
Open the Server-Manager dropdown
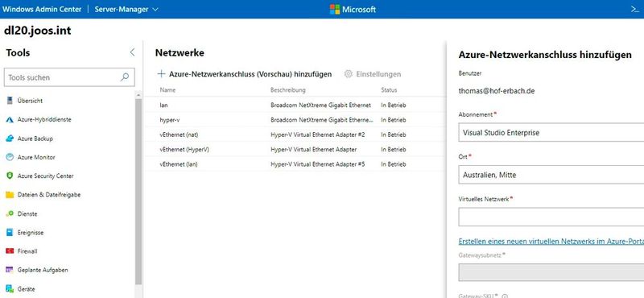126,9
